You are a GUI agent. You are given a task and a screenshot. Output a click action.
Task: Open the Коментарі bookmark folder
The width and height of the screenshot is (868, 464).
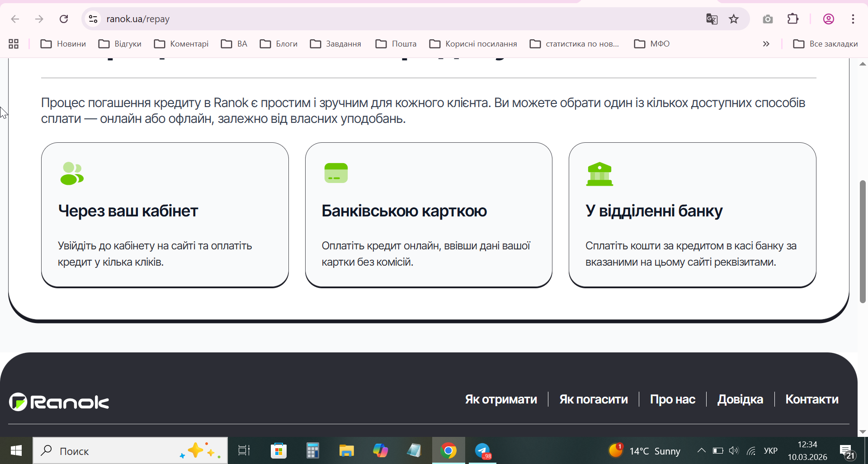pyautogui.click(x=181, y=44)
